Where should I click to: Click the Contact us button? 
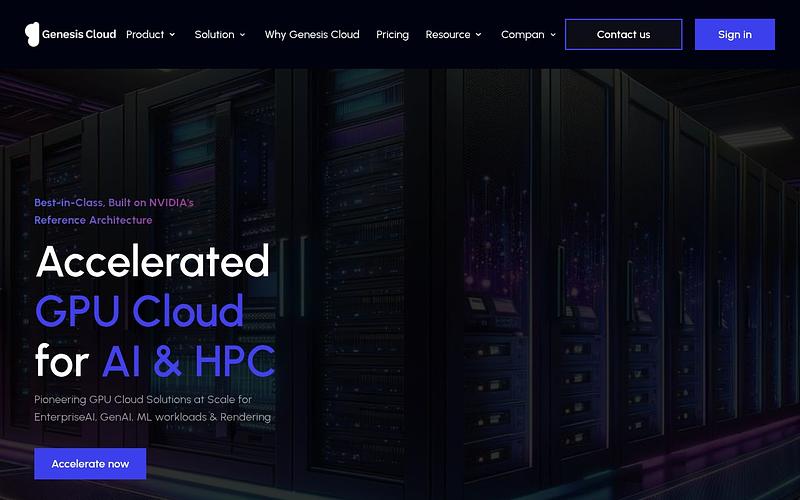(623, 34)
